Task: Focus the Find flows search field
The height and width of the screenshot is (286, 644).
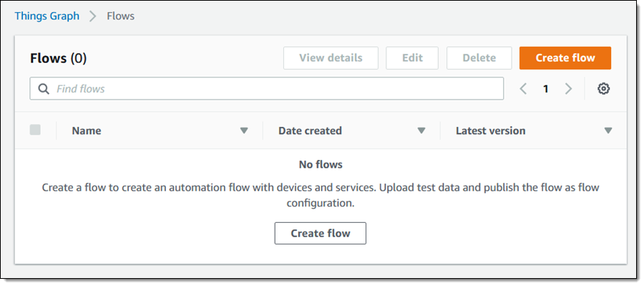Action: pyautogui.click(x=267, y=88)
